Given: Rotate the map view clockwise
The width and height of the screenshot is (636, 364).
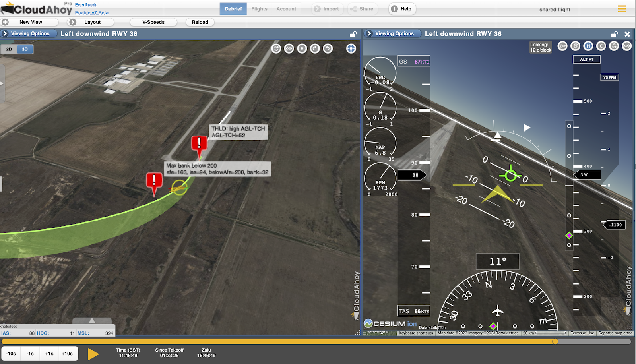Looking at the screenshot, I should coord(315,48).
